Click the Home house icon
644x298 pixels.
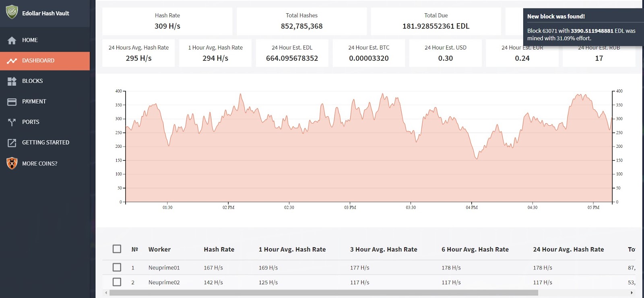tap(12, 40)
